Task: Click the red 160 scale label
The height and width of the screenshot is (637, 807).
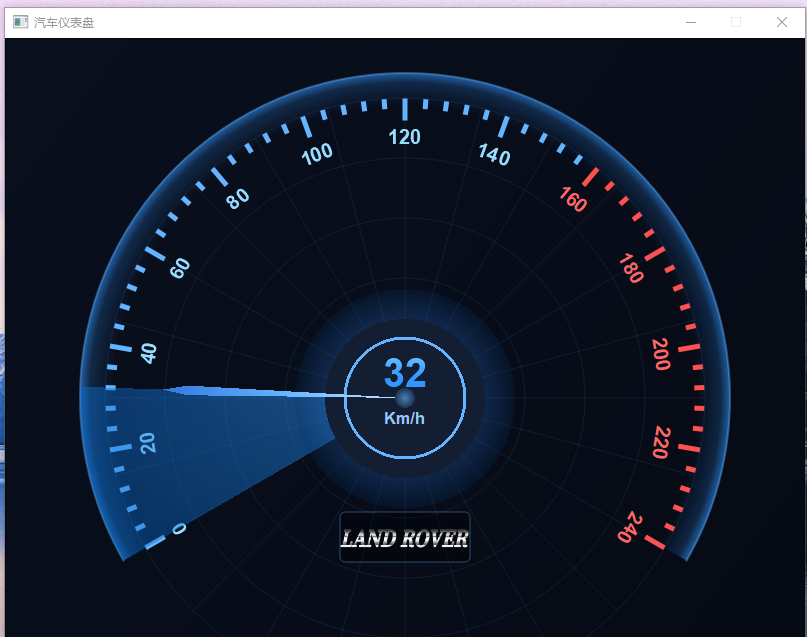Action: 573,199
